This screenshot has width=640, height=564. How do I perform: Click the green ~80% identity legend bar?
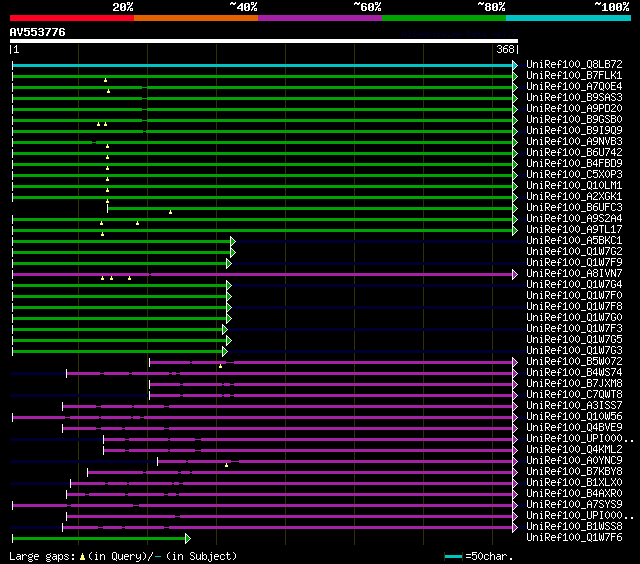(x=444, y=18)
